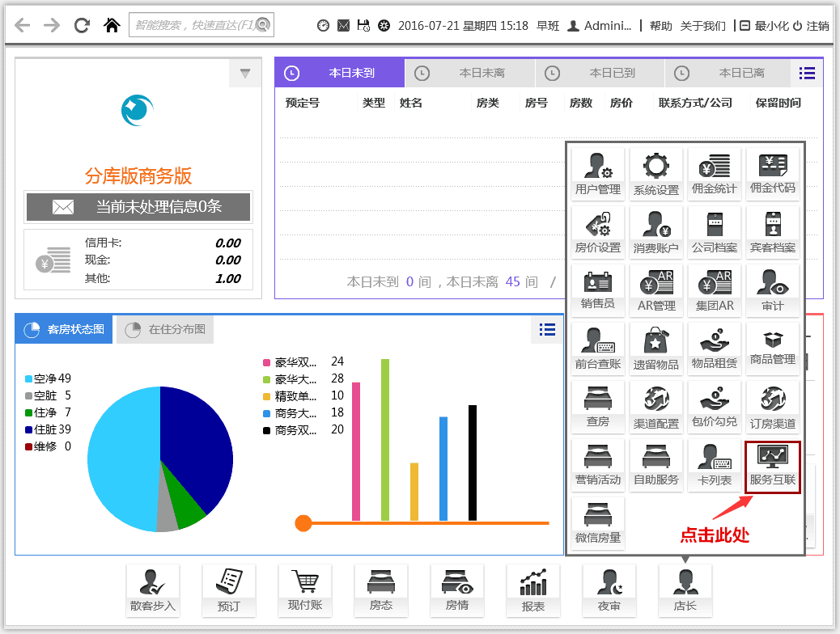Open 现付账 cash payment button

click(x=305, y=590)
